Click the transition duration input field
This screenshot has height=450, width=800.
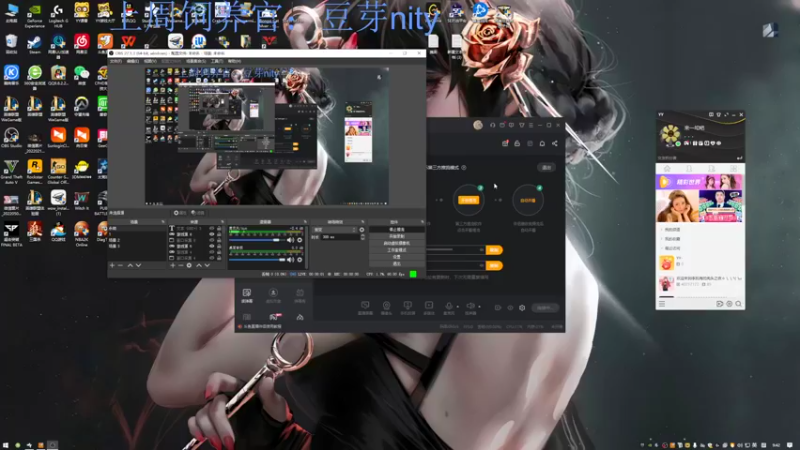pos(340,237)
